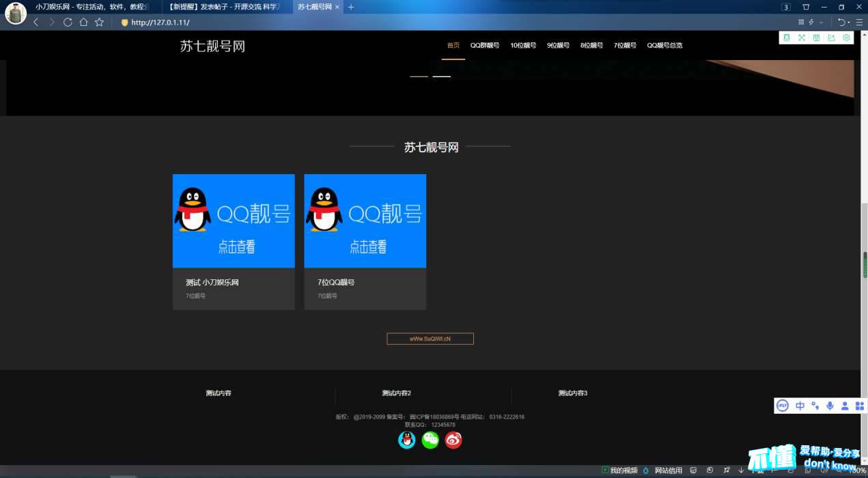
Task: Select the second carousel slide indicator
Action: coord(442,76)
